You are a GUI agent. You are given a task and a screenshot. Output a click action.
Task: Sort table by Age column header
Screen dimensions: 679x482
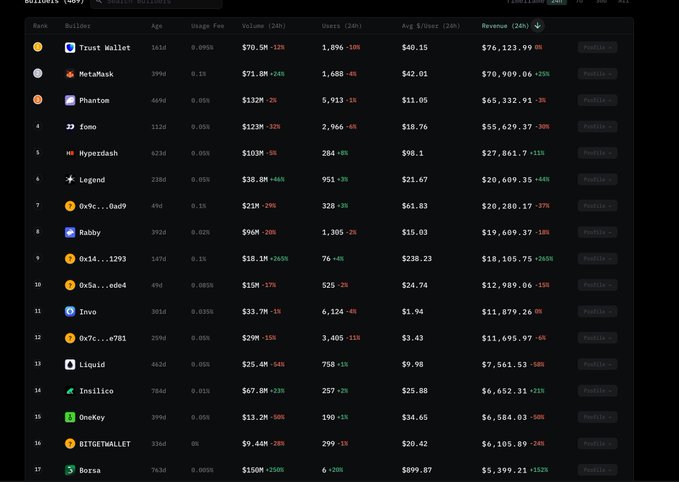156,26
